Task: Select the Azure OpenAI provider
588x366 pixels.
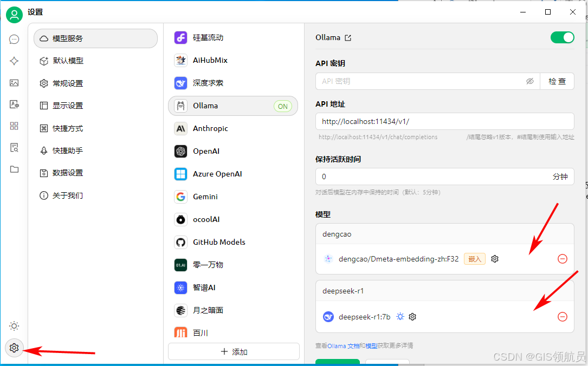Action: pyautogui.click(x=233, y=174)
